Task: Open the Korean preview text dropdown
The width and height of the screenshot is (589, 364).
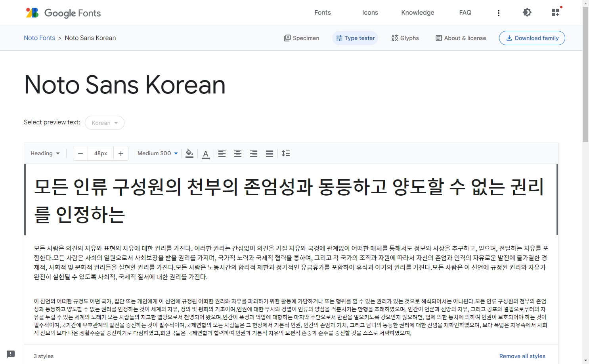Action: pyautogui.click(x=105, y=123)
